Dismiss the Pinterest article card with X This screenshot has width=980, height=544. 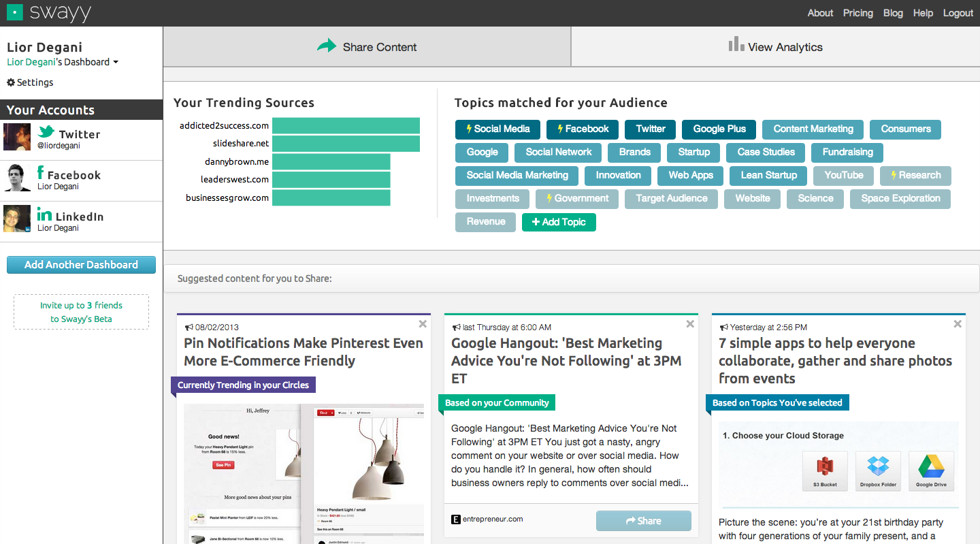(423, 324)
